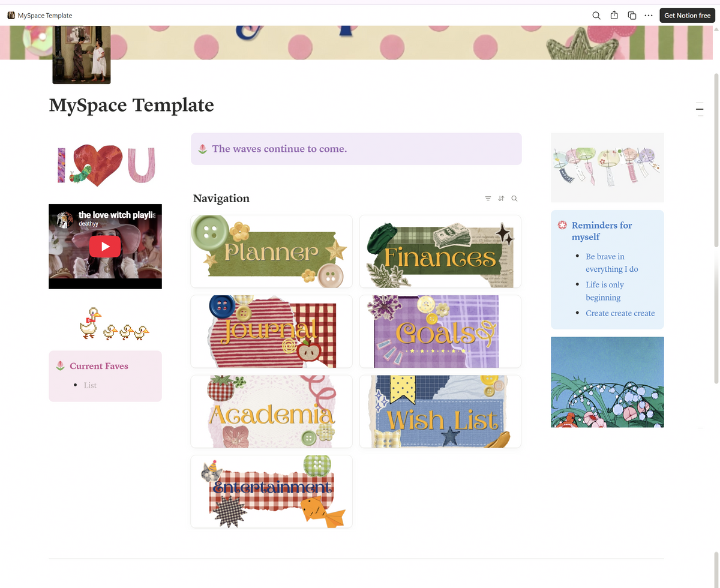Click the MySpace Template breadcrumb in top bar
The height and width of the screenshot is (588, 720).
[x=40, y=16]
